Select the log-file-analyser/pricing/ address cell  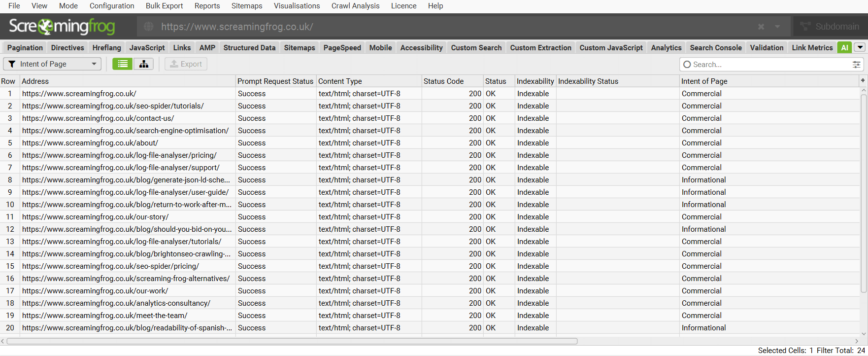(128, 155)
